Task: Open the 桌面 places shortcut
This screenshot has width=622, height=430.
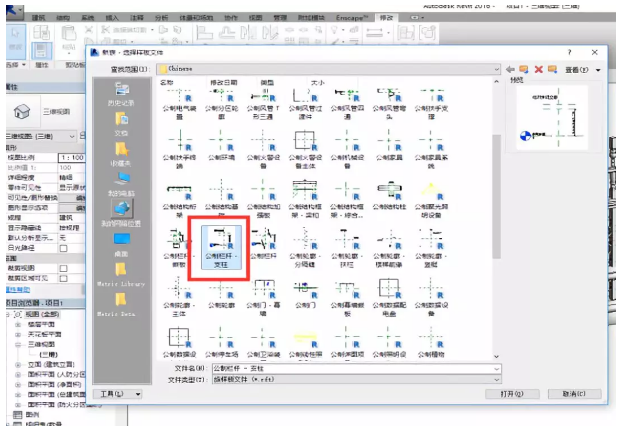Action: [x=121, y=245]
